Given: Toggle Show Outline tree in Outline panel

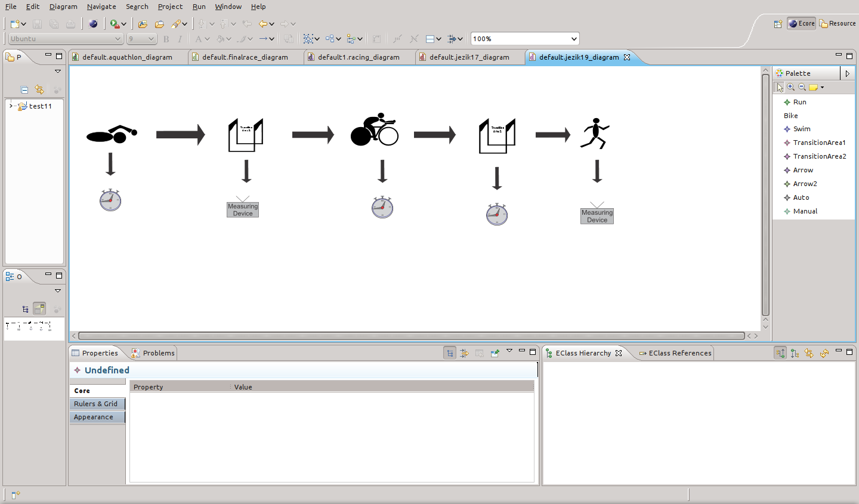Looking at the screenshot, I should point(25,309).
